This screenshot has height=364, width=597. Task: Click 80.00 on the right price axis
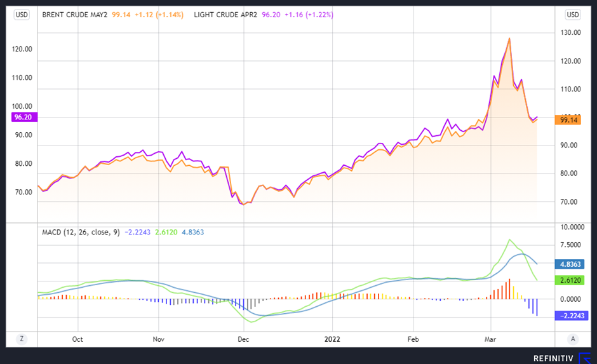coord(569,173)
